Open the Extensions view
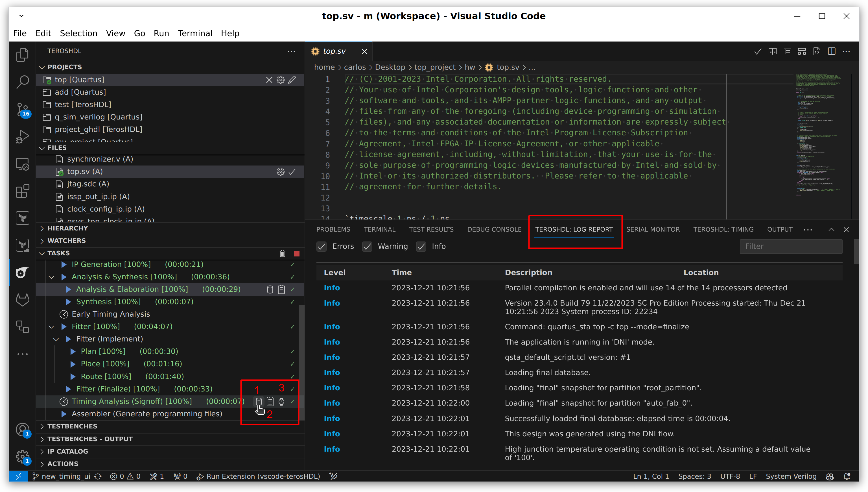 click(22, 191)
